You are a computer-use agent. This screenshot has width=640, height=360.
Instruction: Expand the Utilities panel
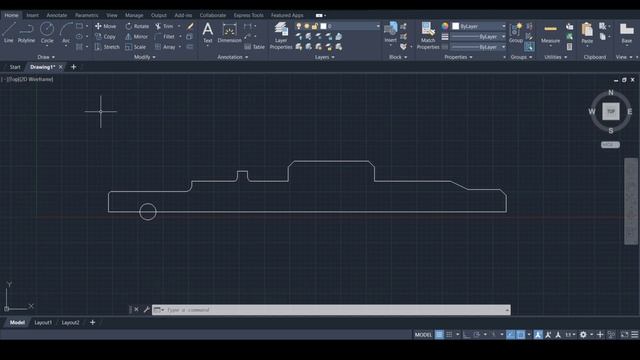point(556,57)
